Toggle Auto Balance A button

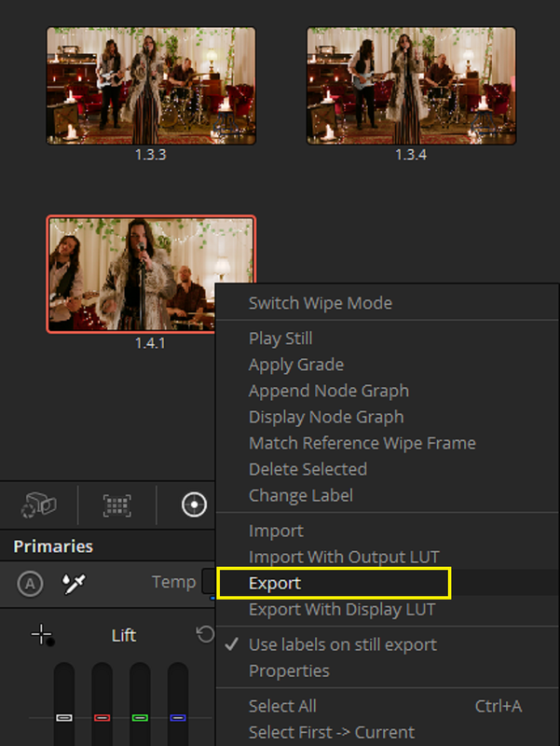[30, 584]
